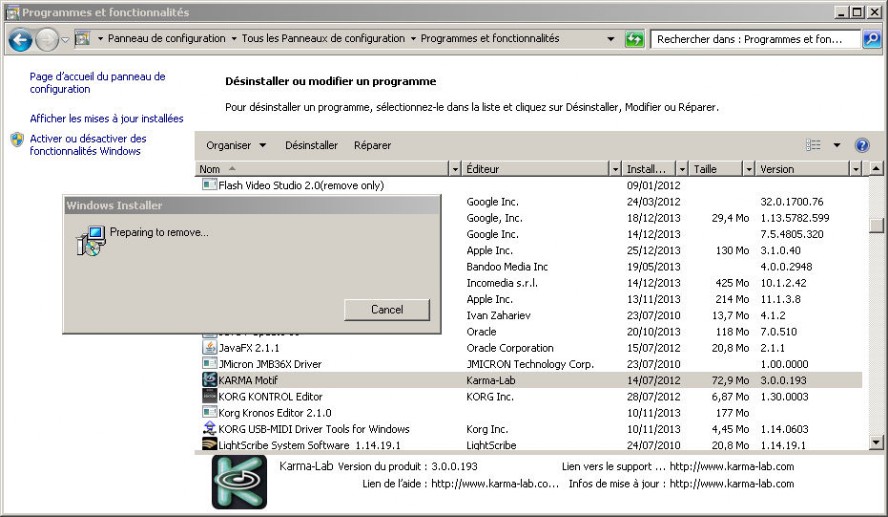The image size is (888, 517).
Task: Expand the view options dropdown arrow
Action: coord(837,145)
